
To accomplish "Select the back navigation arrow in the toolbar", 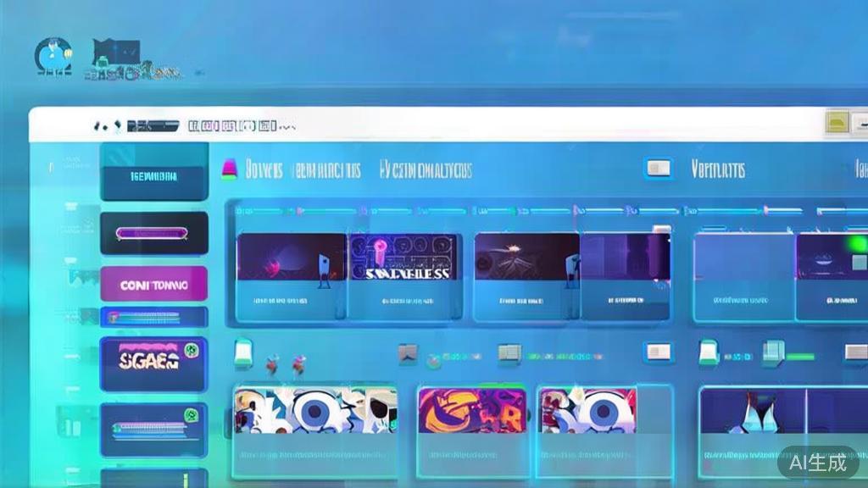I will 96,125.
